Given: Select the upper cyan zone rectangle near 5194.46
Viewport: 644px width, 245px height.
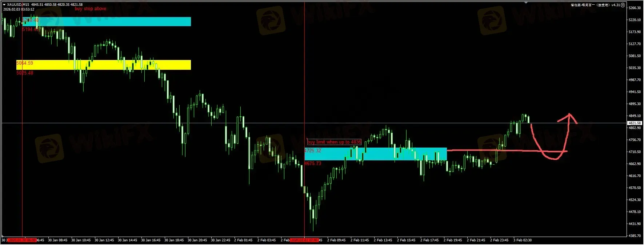Looking at the screenshot, I should 107,21.
